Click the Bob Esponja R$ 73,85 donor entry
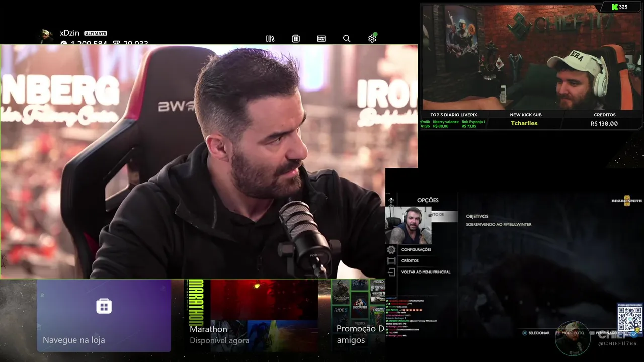644x362 pixels. [x=473, y=124]
